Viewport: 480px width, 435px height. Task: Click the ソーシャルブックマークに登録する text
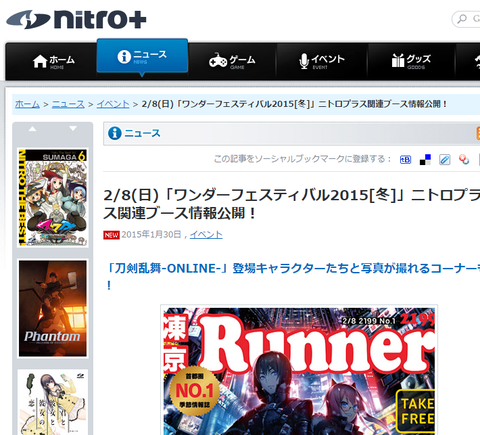(x=303, y=159)
